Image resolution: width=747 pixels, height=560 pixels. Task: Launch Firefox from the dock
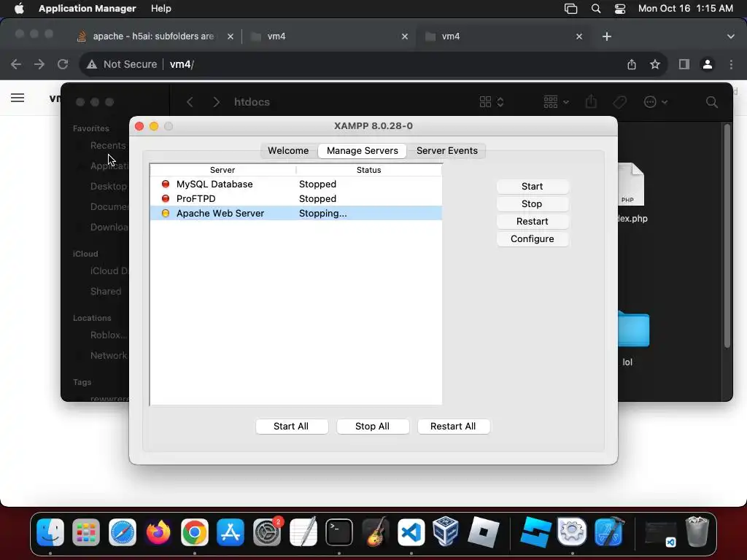pos(158,532)
